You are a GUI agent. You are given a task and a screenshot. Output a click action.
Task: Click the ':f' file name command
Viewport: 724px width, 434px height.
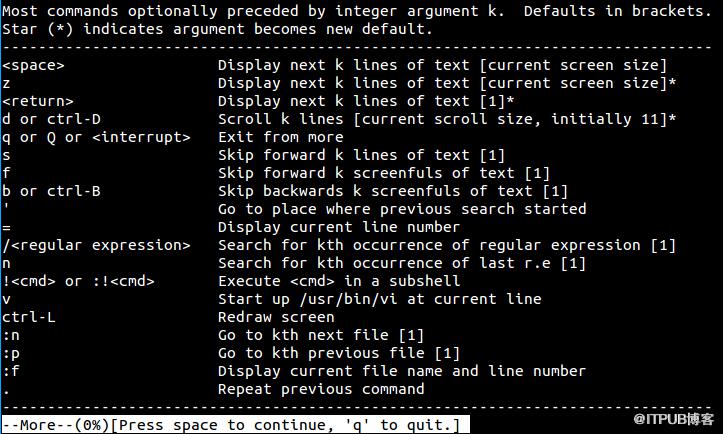point(11,371)
